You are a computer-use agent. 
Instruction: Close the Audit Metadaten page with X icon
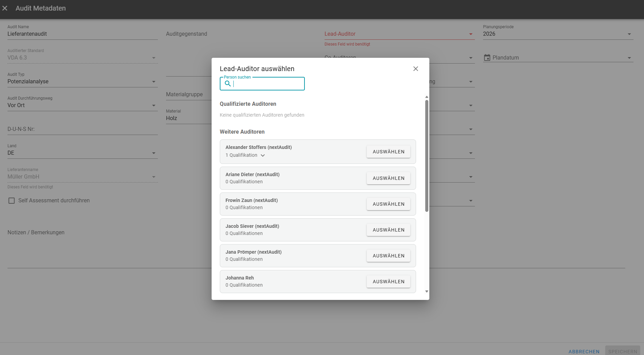[x=5, y=8]
